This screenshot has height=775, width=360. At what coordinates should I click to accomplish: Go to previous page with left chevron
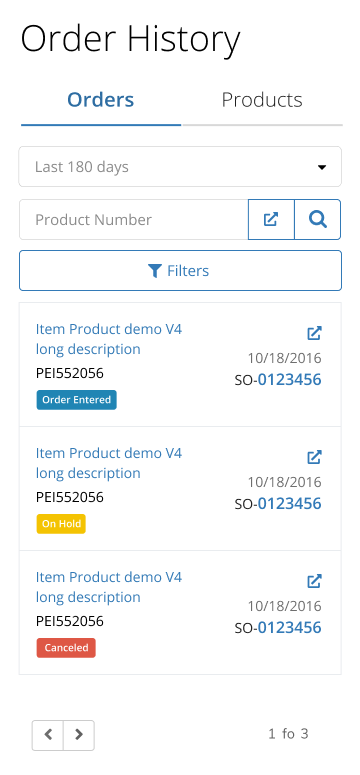click(x=48, y=735)
